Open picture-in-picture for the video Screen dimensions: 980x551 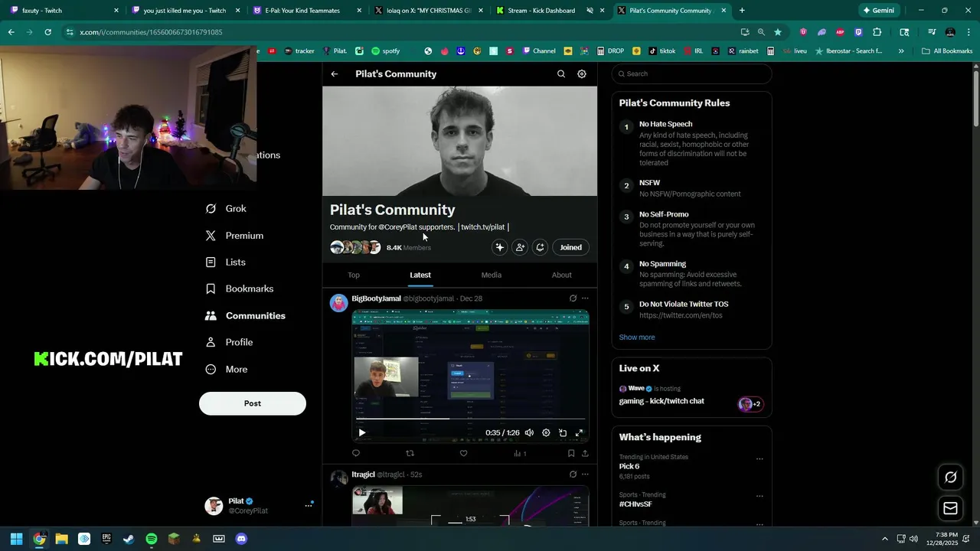563,433
